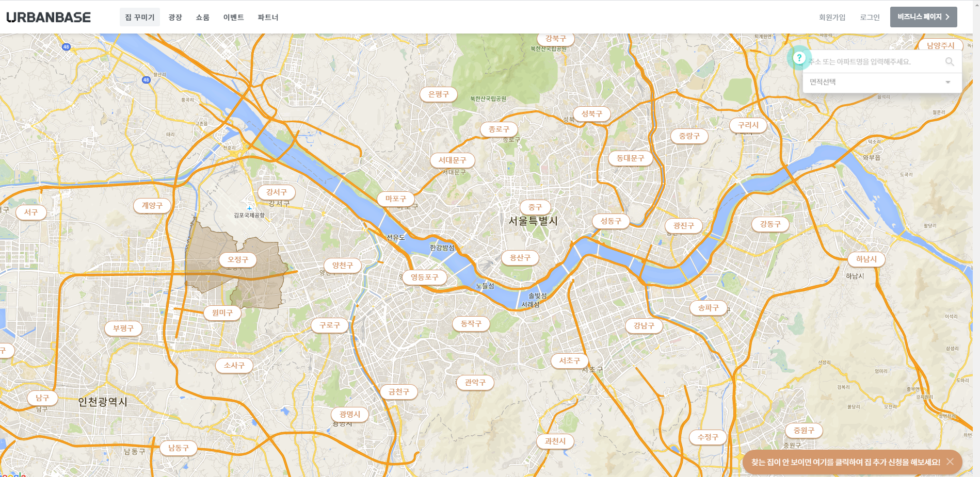Select the 강동구 district marker

click(770, 224)
